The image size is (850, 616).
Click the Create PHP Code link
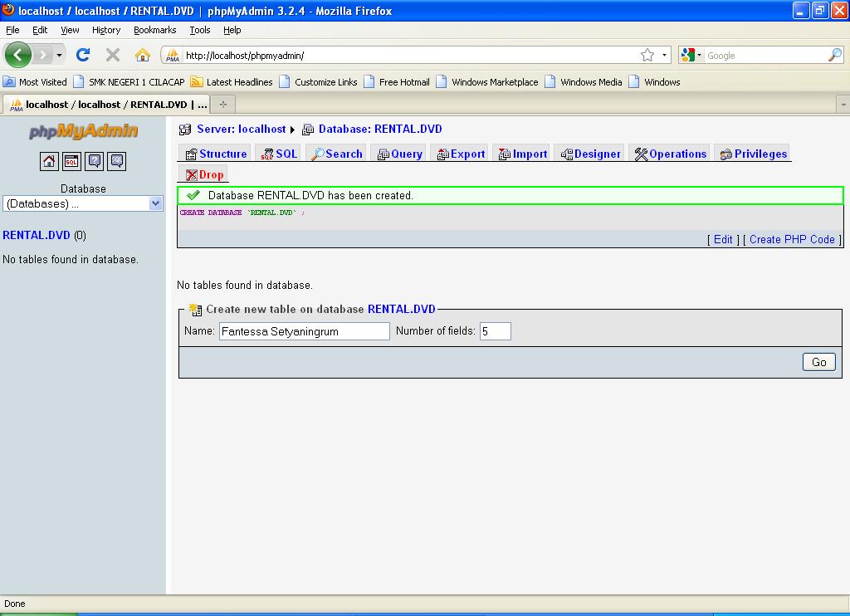(x=791, y=239)
